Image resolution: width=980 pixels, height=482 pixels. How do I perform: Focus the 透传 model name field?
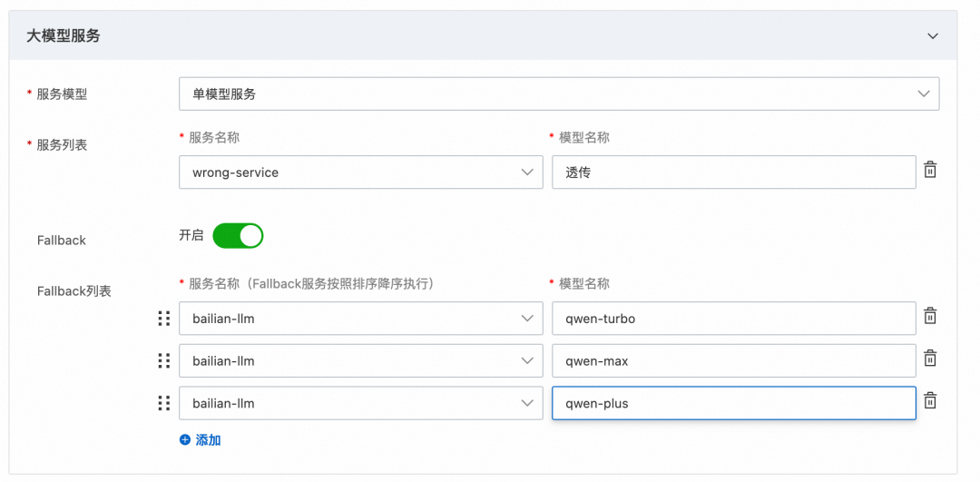click(x=734, y=172)
